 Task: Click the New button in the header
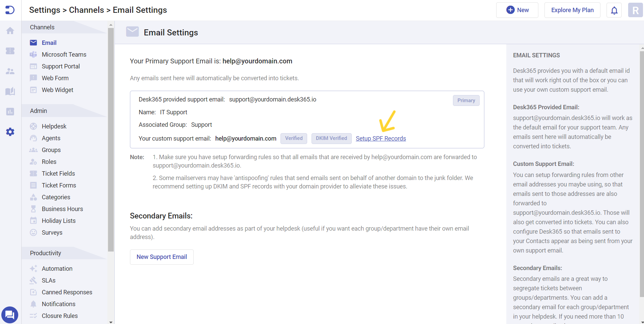[x=517, y=10]
